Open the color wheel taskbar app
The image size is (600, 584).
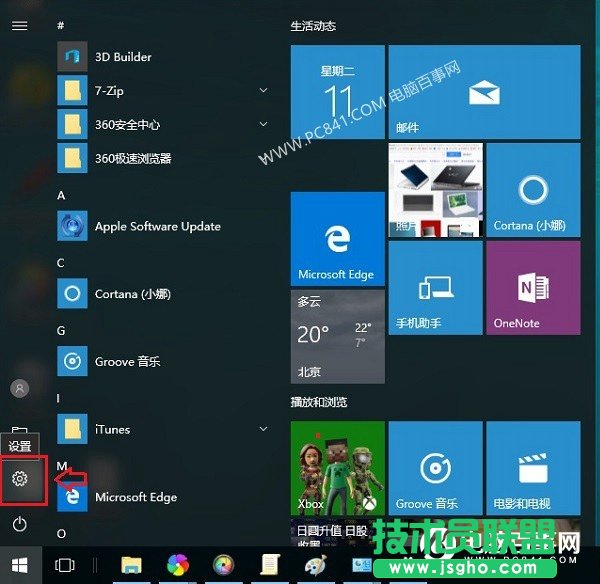tap(223, 565)
